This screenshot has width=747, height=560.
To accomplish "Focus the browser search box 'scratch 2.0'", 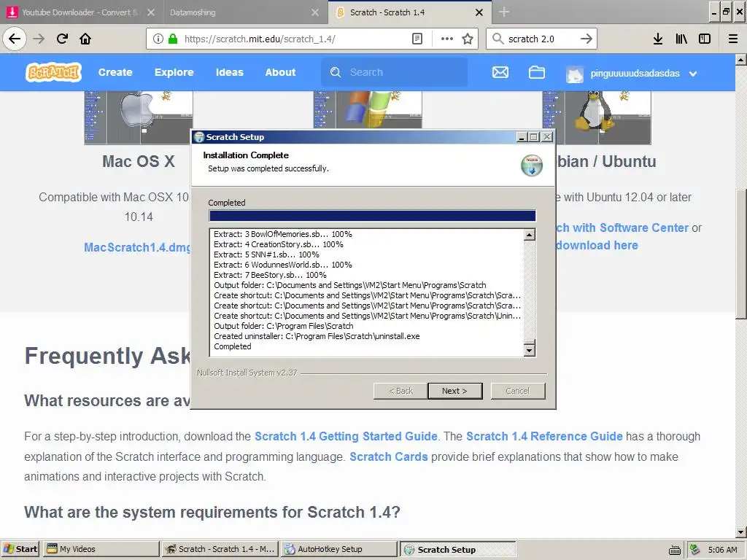I will (541, 39).
